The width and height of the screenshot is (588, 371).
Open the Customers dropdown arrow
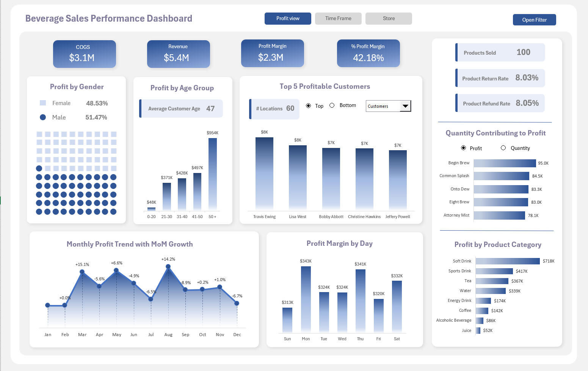[x=405, y=106]
